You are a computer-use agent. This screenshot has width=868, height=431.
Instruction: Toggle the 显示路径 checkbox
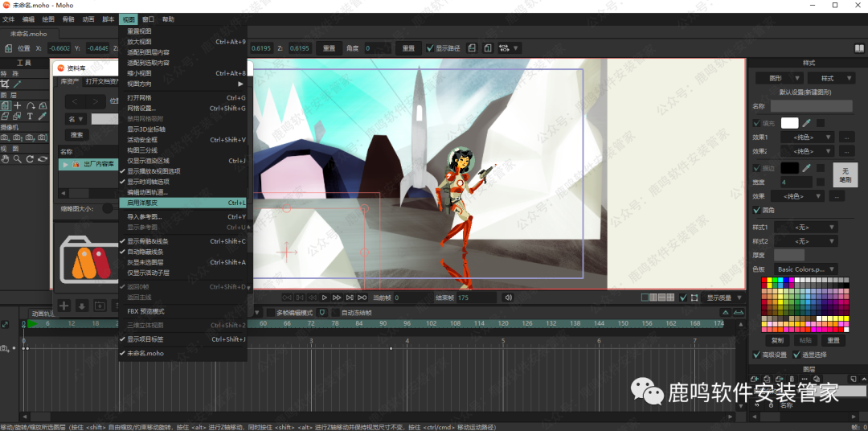430,48
